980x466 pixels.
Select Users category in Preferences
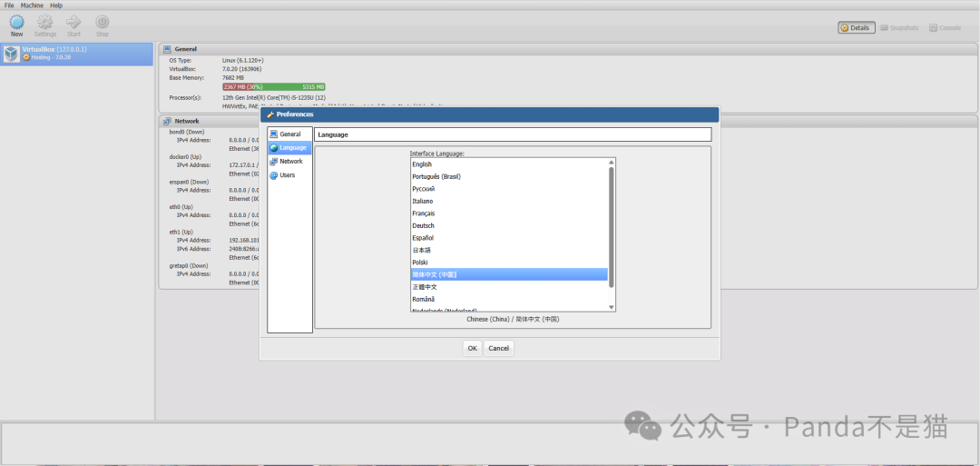[290, 175]
